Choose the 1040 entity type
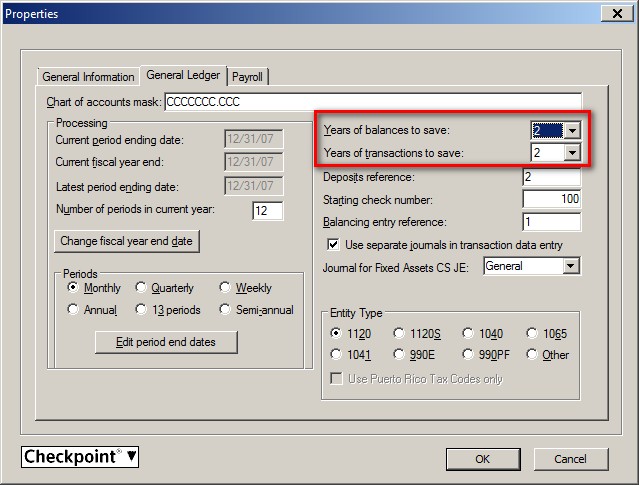 click(x=469, y=333)
